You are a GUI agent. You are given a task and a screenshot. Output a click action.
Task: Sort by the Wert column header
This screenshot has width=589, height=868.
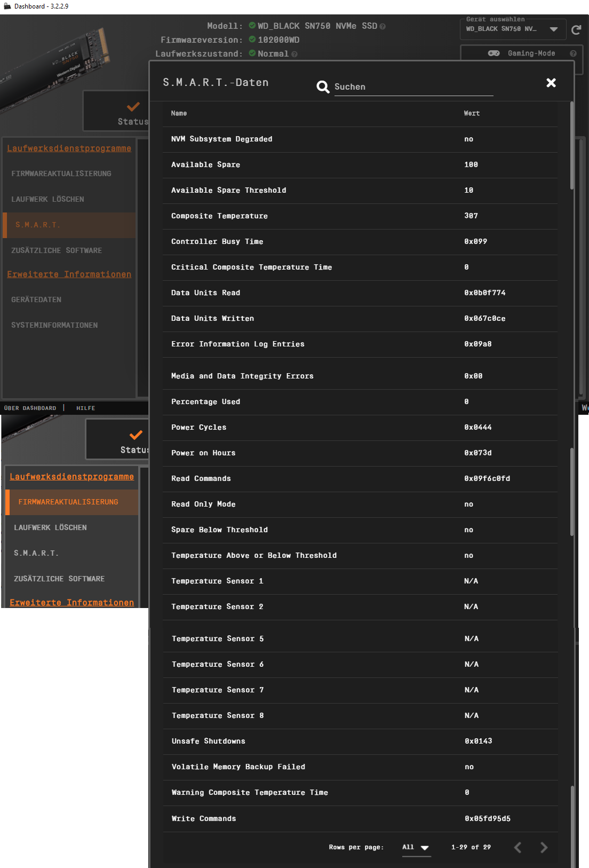pyautogui.click(x=472, y=113)
